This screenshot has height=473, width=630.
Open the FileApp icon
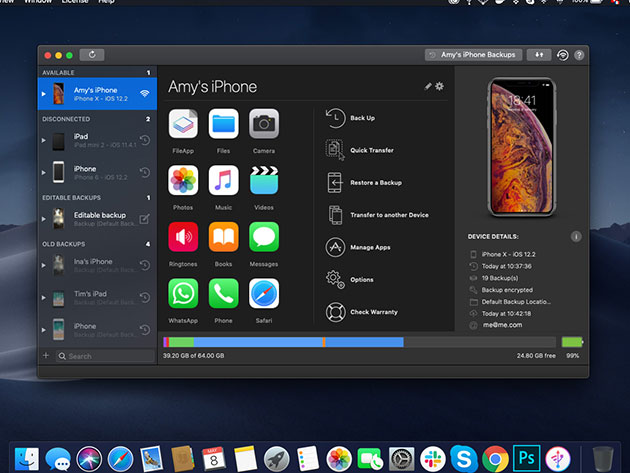[183, 124]
